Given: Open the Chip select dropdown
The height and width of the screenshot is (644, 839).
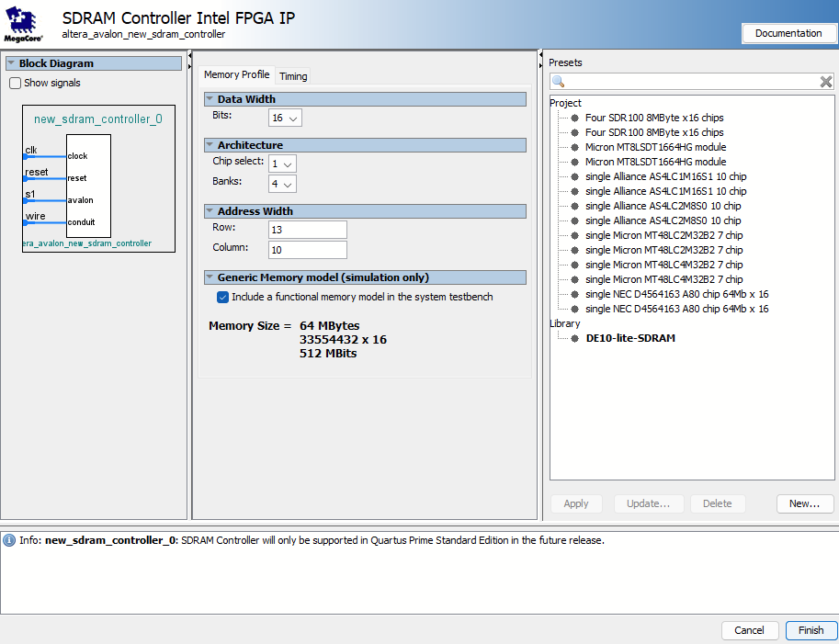Looking at the screenshot, I should (282, 164).
